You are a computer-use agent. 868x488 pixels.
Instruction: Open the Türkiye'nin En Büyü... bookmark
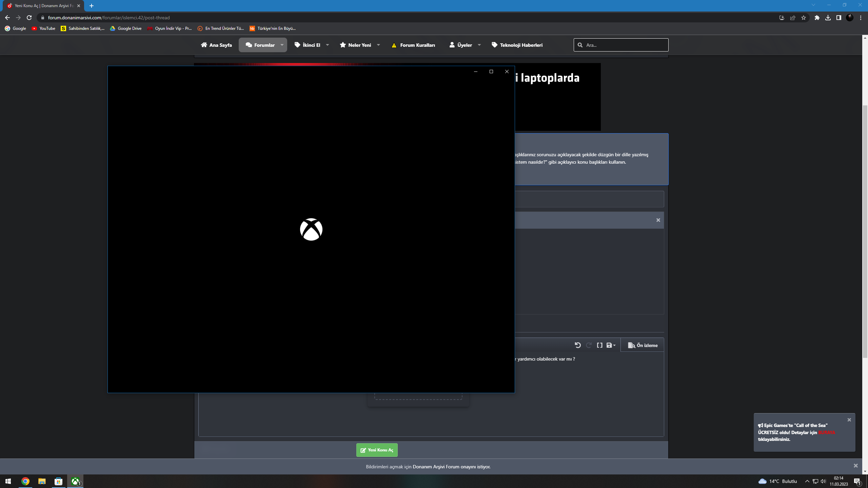pos(273,28)
